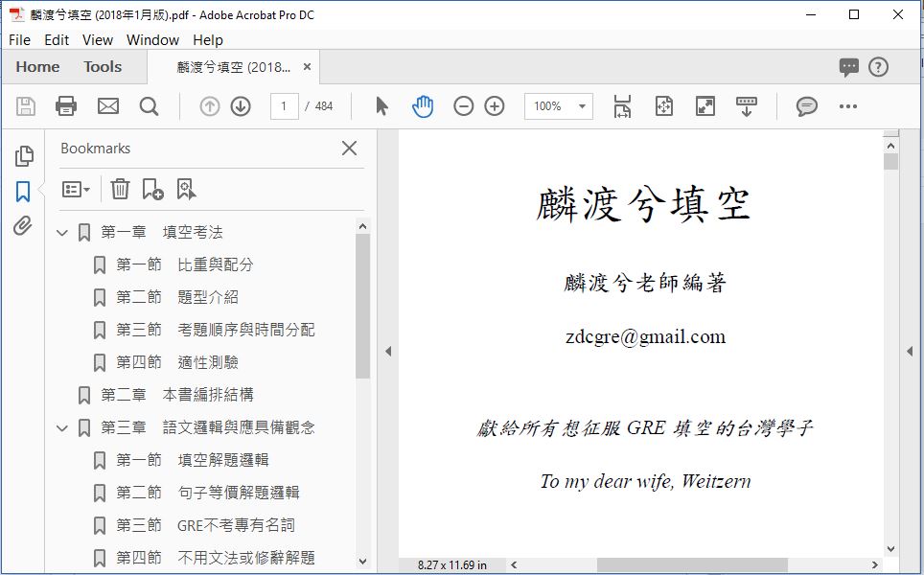Click the page number input field
This screenshot has height=575, width=924.
coord(284,106)
